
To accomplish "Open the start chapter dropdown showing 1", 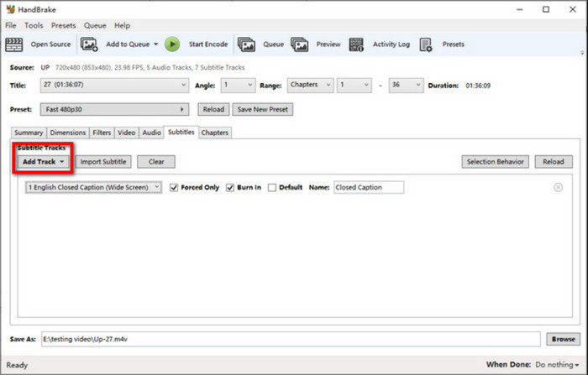I will [354, 85].
